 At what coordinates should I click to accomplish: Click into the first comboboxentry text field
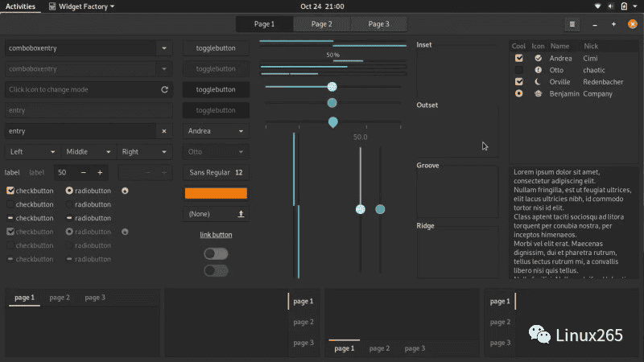click(x=80, y=48)
